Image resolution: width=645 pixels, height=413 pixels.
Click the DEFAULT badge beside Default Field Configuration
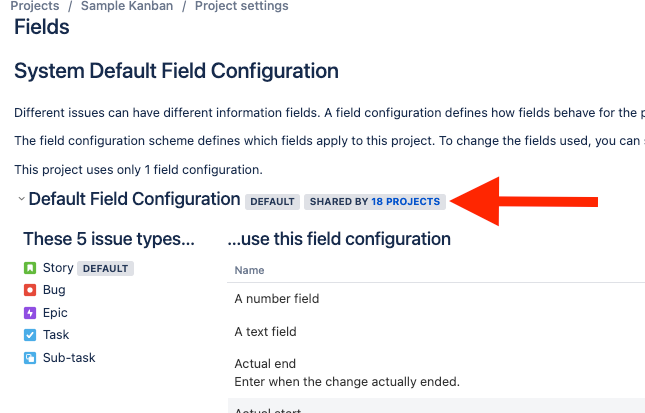(272, 202)
